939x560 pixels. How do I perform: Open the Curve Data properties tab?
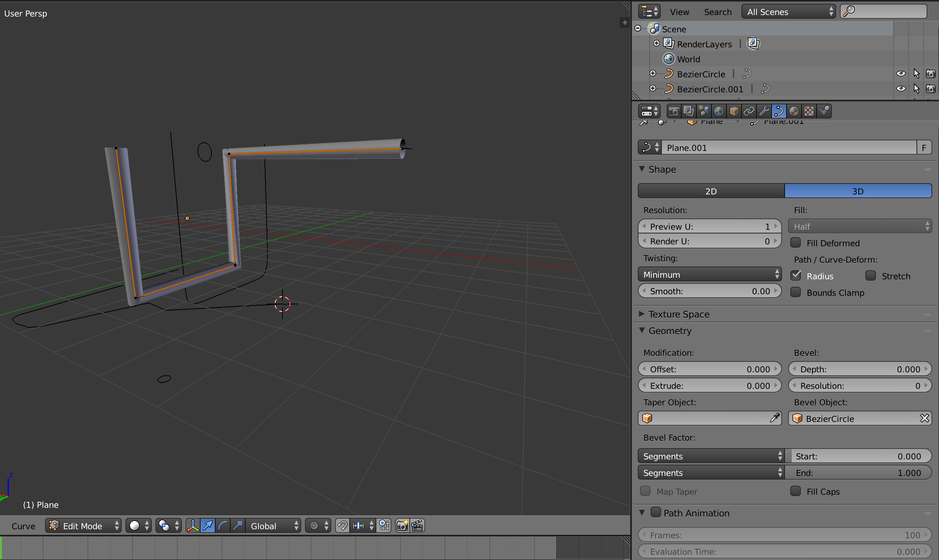pyautogui.click(x=779, y=111)
